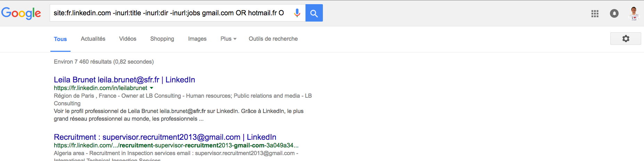Expand the Plus dropdown menu
This screenshot has width=644, height=161.
coord(228,39)
